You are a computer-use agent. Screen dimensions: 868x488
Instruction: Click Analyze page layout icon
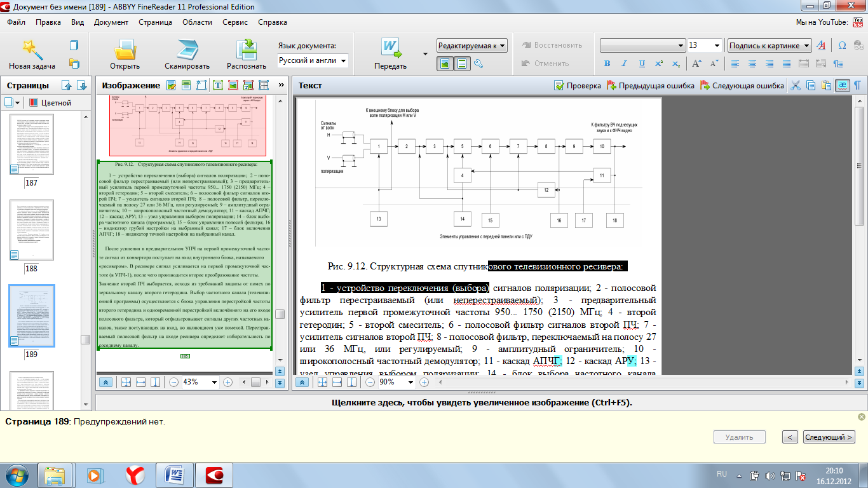coord(201,85)
